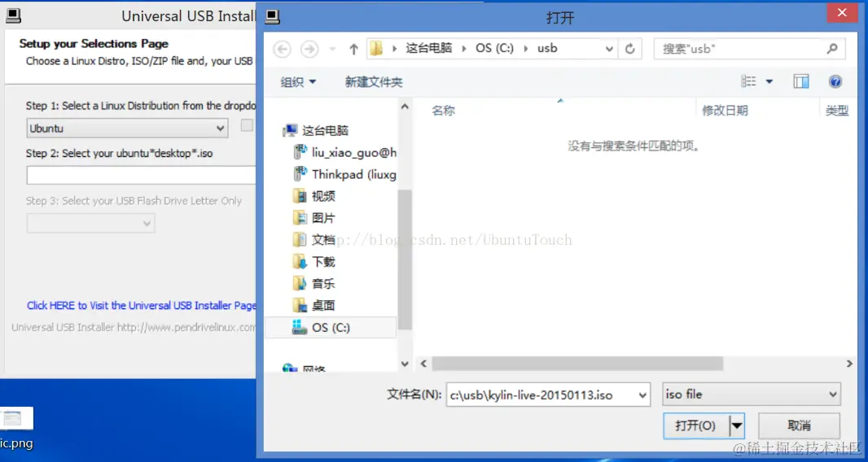Click the search magnifier icon
This screenshot has height=462, width=868.
click(832, 49)
